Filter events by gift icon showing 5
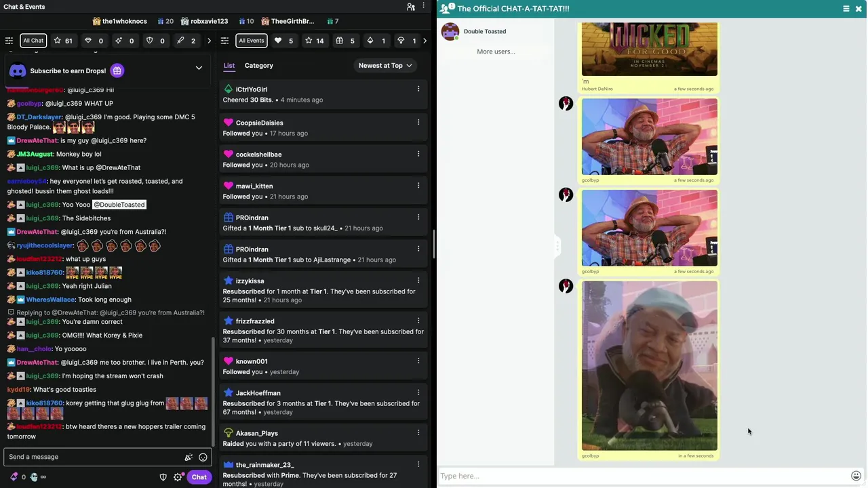Viewport: 868px width, 488px height. tap(345, 41)
